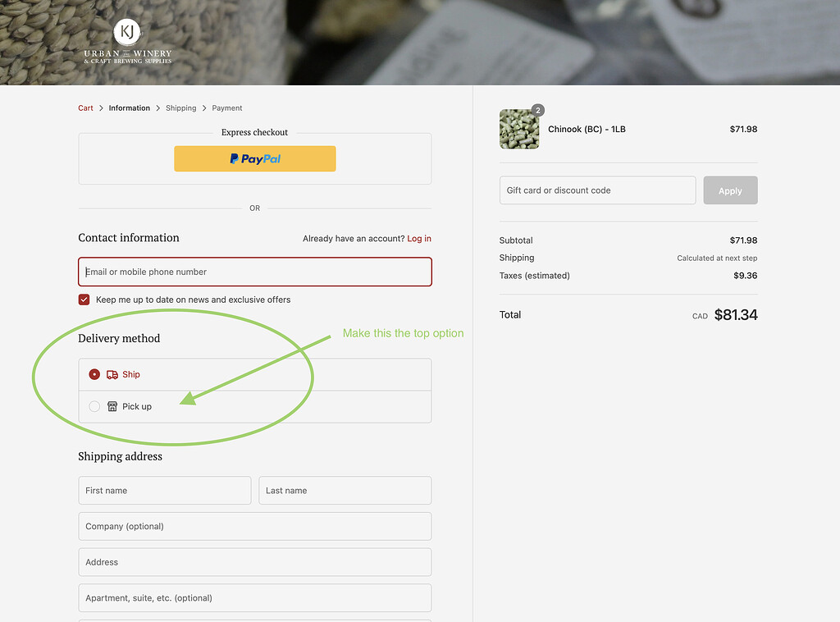Image resolution: width=840 pixels, height=622 pixels.
Task: Open Shipping breadcrumb step
Action: click(181, 108)
